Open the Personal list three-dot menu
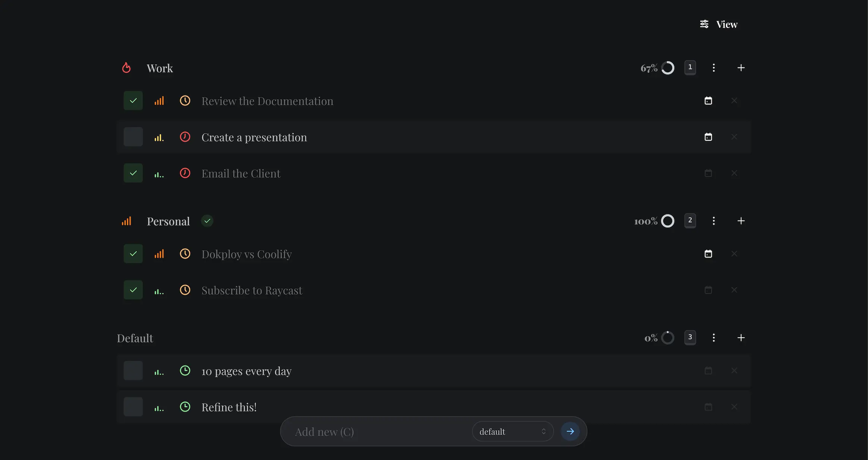The width and height of the screenshot is (868, 460). pos(714,221)
